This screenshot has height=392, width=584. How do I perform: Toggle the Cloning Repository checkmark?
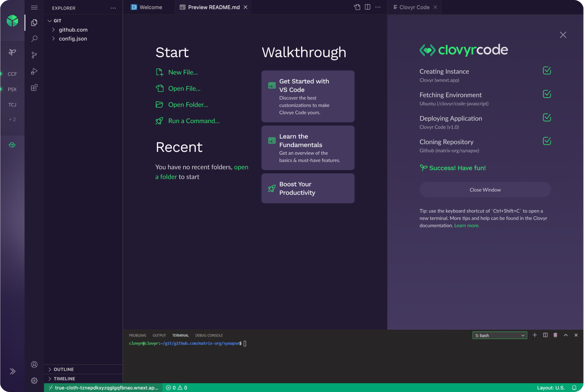pos(547,141)
